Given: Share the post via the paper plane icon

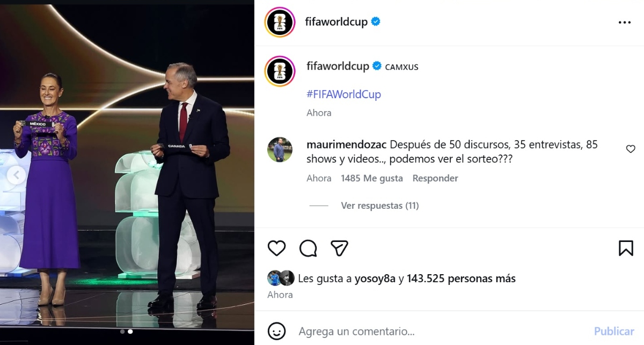Looking at the screenshot, I should (x=339, y=248).
